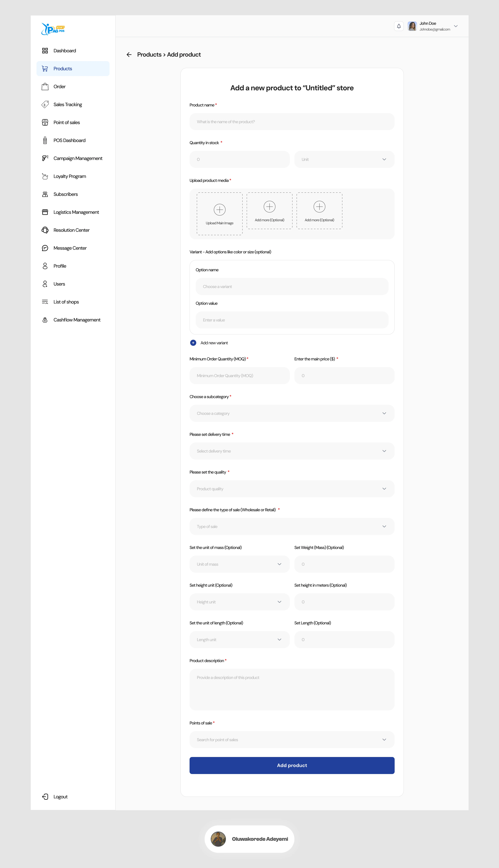Screen dimensions: 499x868
Task: Click the Set Weight (Mass) input field
Action: 344,564
